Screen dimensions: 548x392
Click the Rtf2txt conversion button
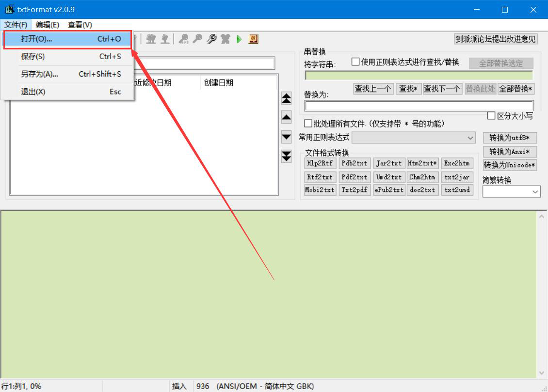(320, 177)
